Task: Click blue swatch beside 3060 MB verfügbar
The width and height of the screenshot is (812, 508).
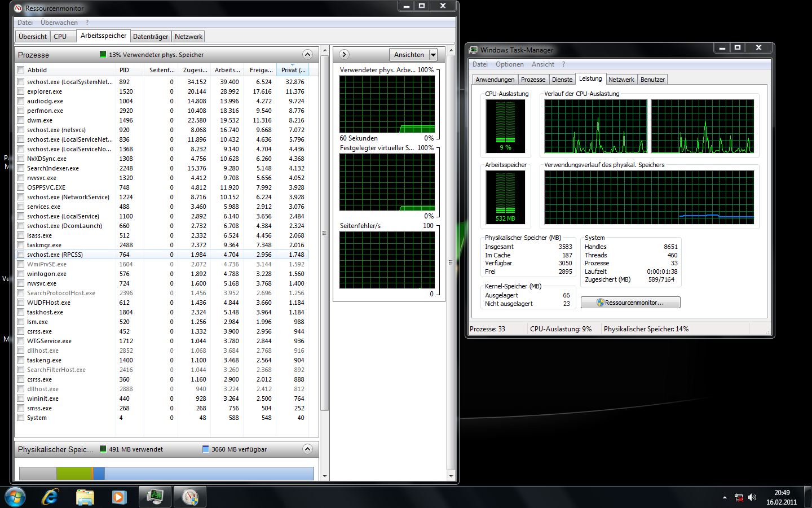Action: tap(206, 449)
